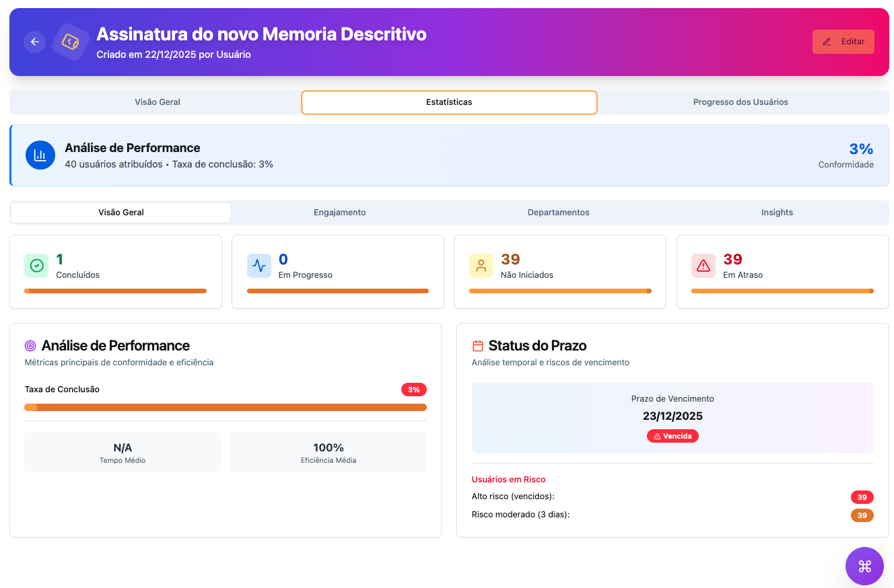Click the back arrow in the header
The width and height of the screenshot is (894, 588).
tap(34, 42)
